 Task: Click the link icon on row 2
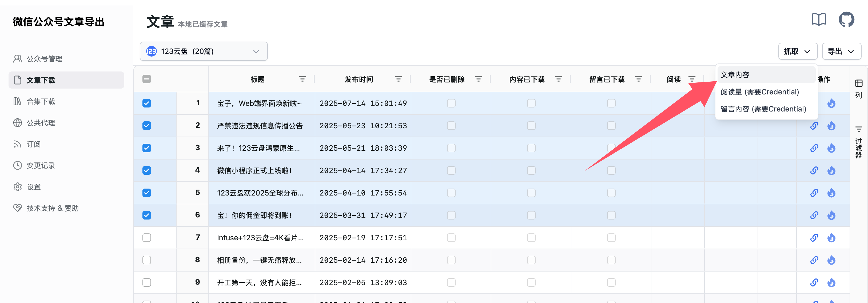coord(814,125)
